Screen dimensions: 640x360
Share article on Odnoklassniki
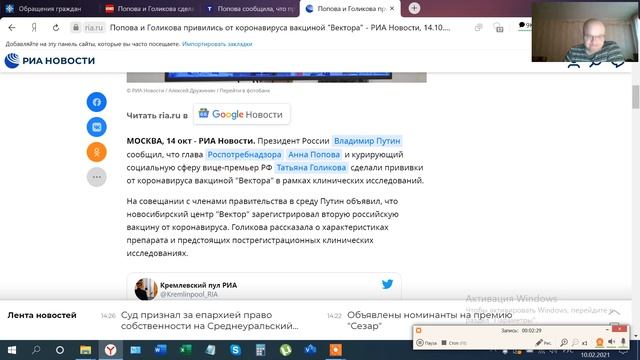pyautogui.click(x=96, y=152)
